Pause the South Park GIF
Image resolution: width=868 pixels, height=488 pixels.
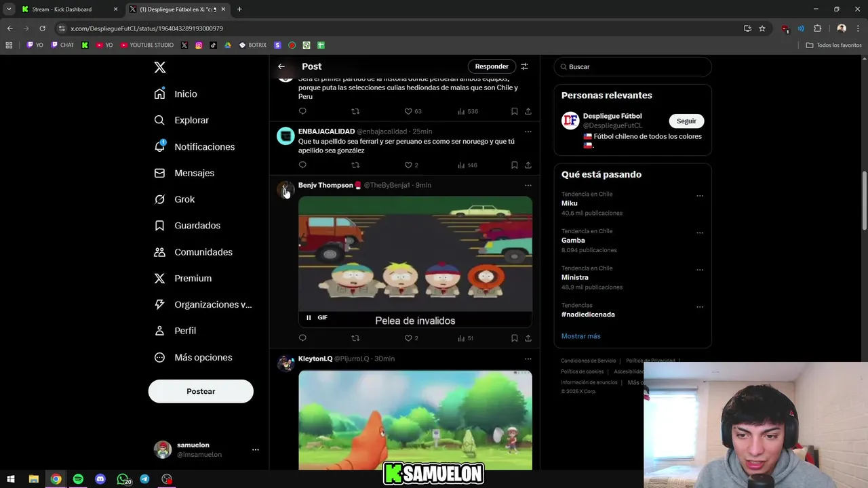(x=309, y=317)
